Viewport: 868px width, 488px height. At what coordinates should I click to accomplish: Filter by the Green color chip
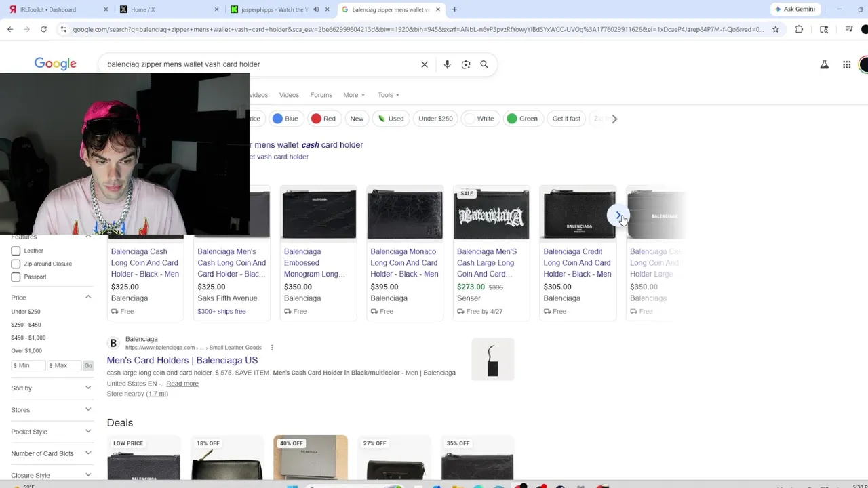(x=523, y=119)
